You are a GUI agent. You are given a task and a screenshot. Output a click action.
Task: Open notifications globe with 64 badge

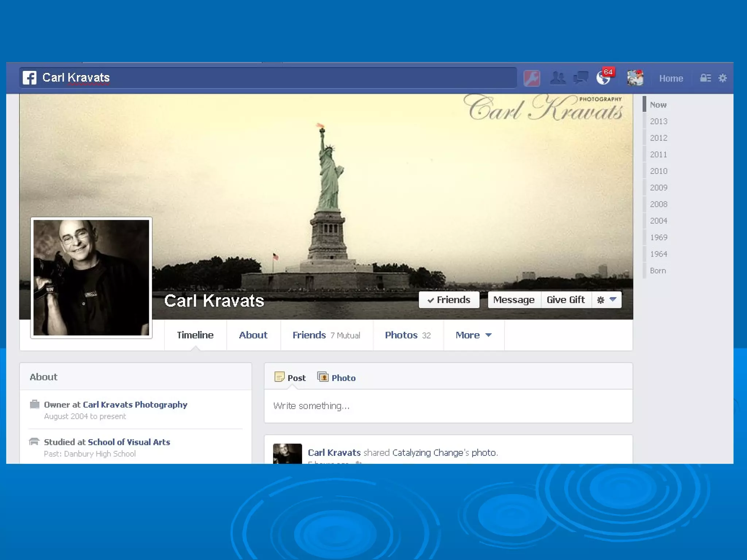click(x=604, y=78)
